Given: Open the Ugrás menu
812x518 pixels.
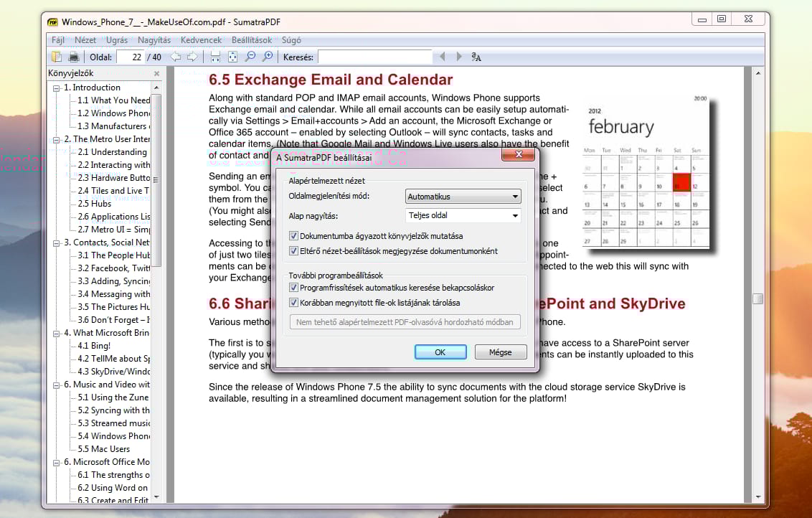Looking at the screenshot, I should [117, 40].
